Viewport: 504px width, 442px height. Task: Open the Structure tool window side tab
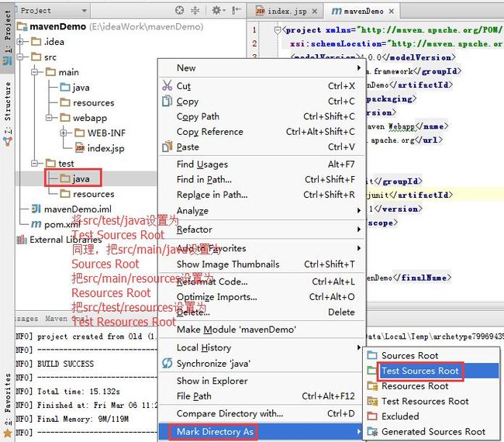coord(7,114)
